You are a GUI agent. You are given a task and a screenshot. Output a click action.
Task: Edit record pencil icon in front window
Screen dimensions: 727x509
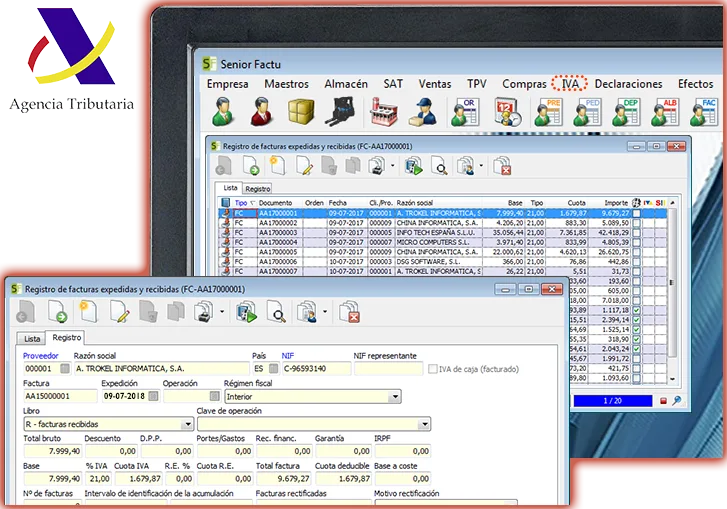click(x=119, y=312)
